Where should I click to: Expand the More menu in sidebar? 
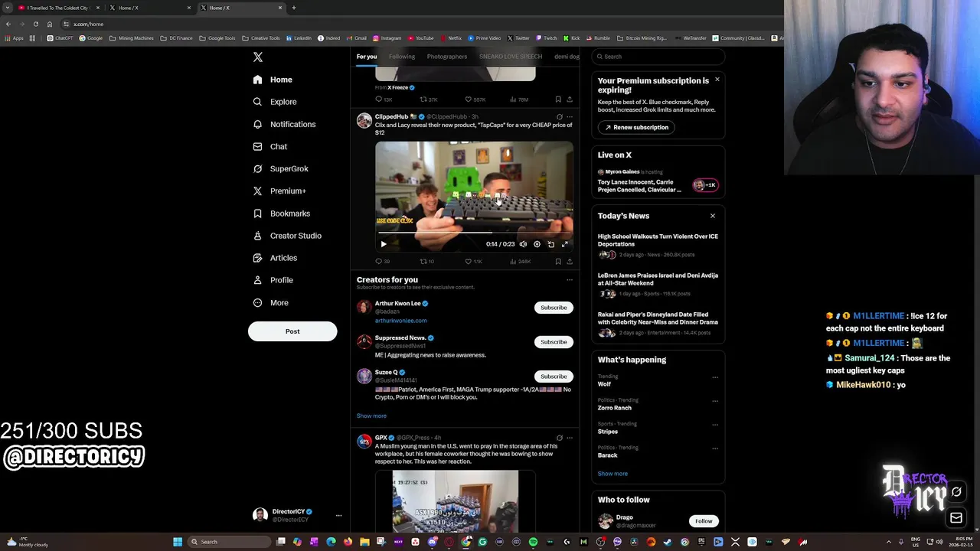coord(270,302)
